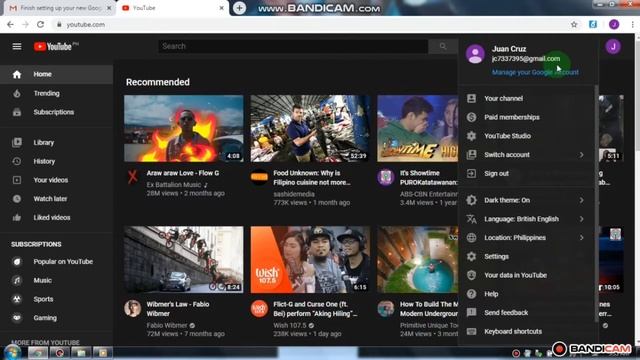
Task: Click the Your videos icon
Action: (17, 180)
